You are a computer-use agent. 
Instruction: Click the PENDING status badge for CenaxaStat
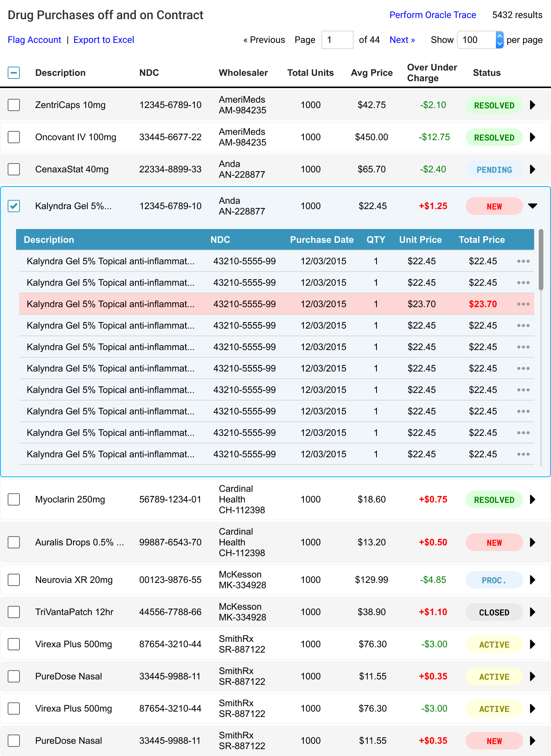(494, 169)
